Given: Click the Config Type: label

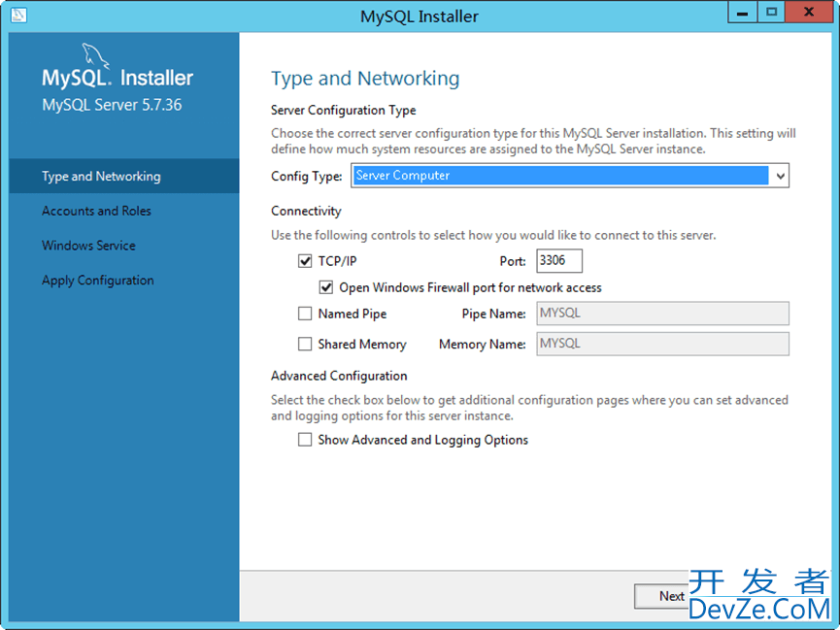Looking at the screenshot, I should (x=307, y=176).
